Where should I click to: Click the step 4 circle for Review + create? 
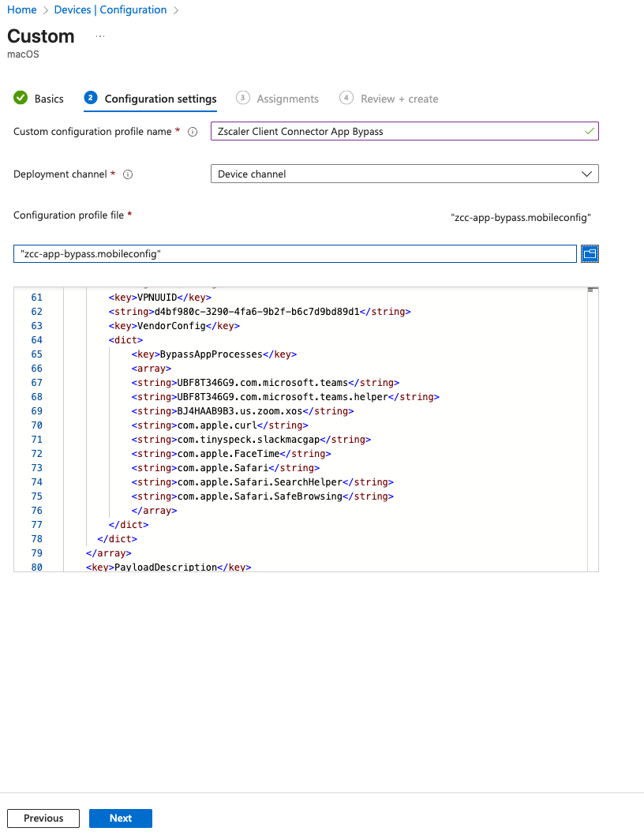pyautogui.click(x=346, y=98)
